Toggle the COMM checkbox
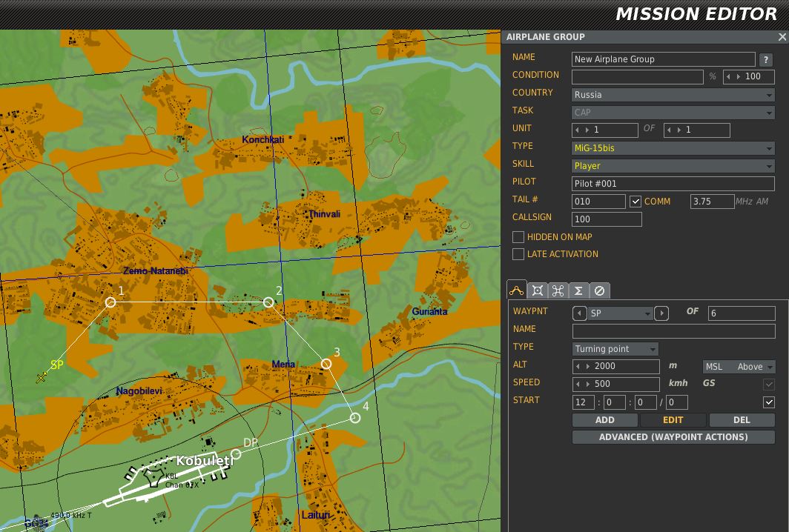Viewport: 789px width, 532px height. tap(635, 202)
